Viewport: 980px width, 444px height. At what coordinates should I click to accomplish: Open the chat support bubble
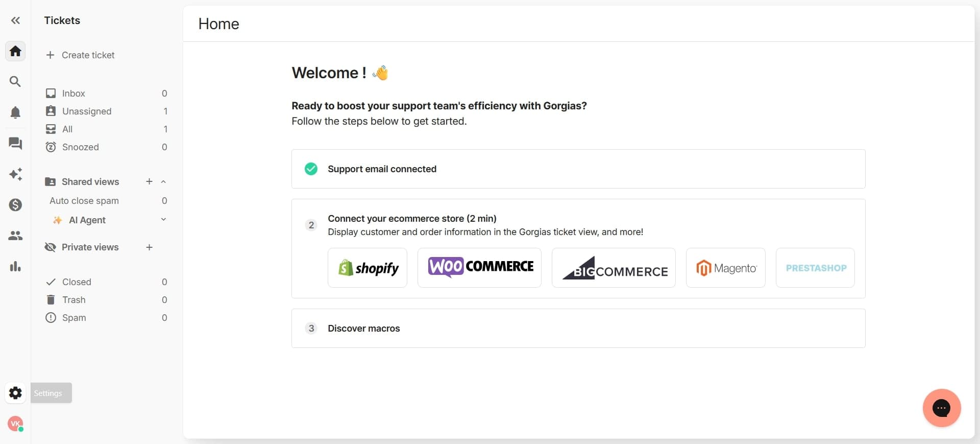click(941, 408)
